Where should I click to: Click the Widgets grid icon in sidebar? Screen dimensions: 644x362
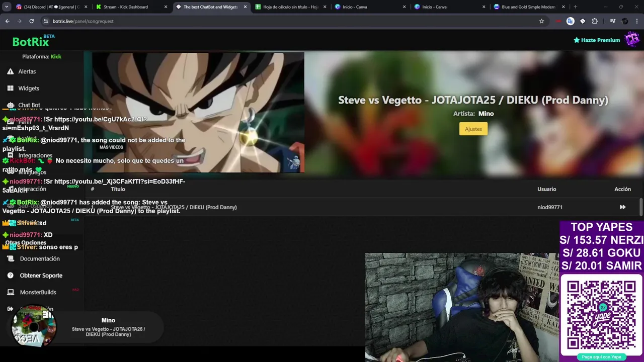(x=10, y=88)
